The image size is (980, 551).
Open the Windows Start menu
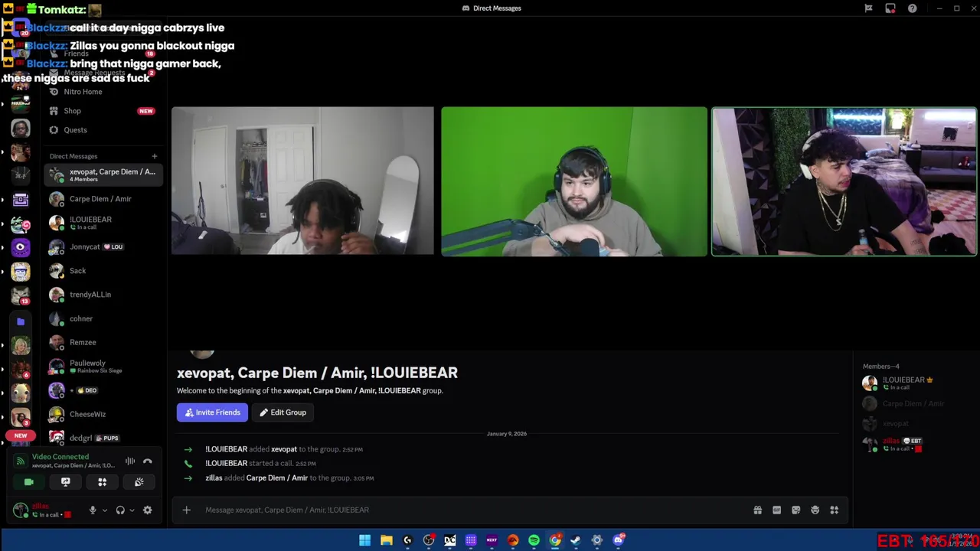(x=365, y=540)
